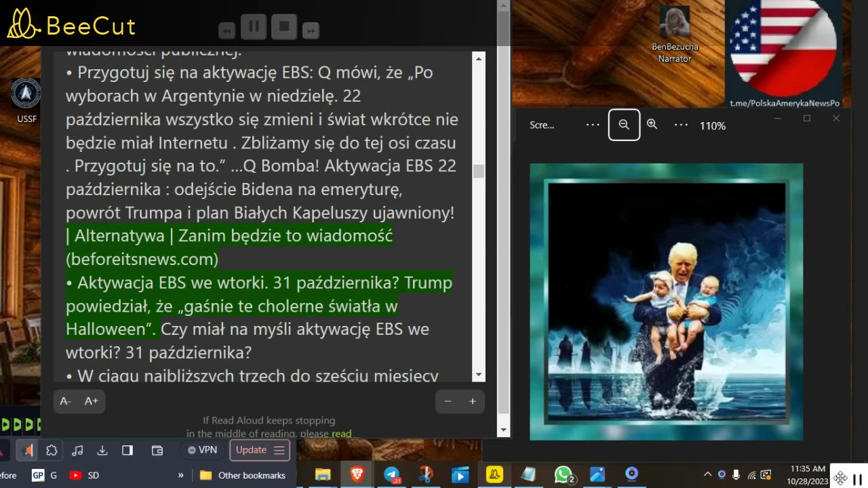The image size is (868, 488).
Task: Open the browser extensions puzzle icon
Action: (x=52, y=450)
